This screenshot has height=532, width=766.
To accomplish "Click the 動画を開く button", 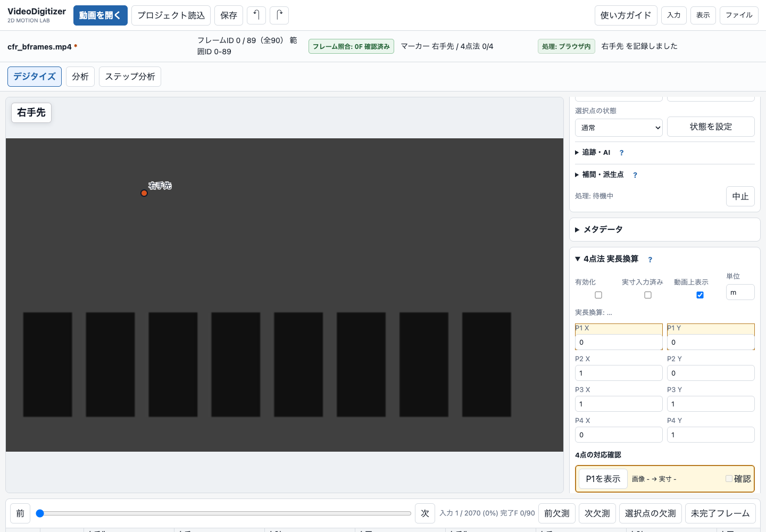I will coord(101,15).
